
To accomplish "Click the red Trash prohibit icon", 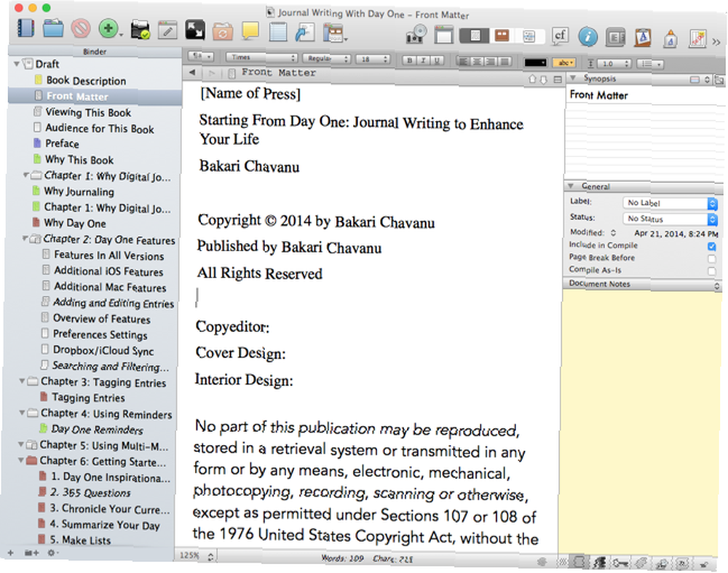I will [x=81, y=28].
